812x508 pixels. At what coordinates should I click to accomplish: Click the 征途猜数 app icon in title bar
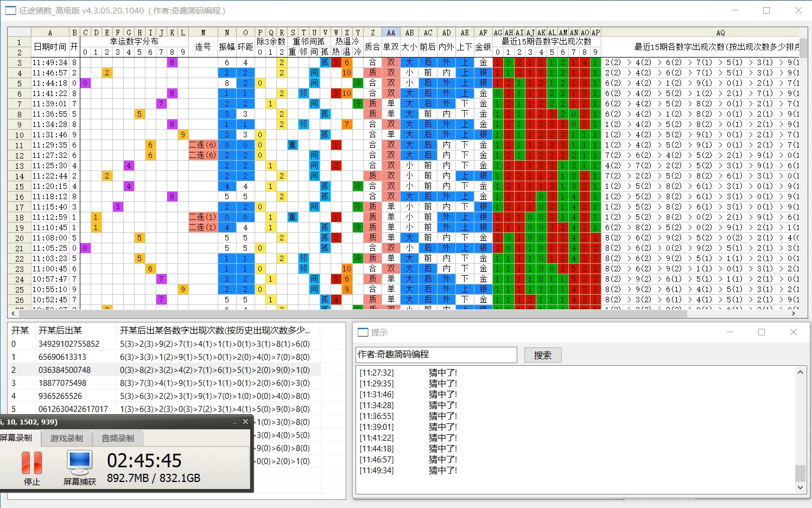coord(10,10)
